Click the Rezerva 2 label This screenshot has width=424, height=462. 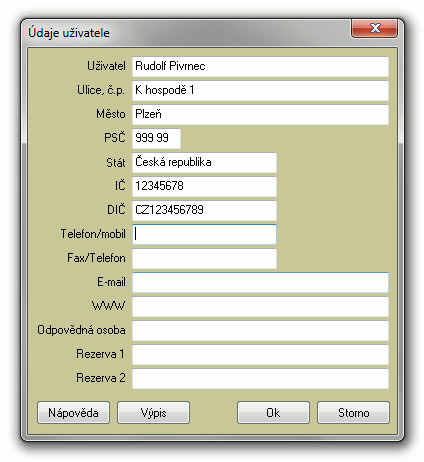pyautogui.click(x=101, y=378)
